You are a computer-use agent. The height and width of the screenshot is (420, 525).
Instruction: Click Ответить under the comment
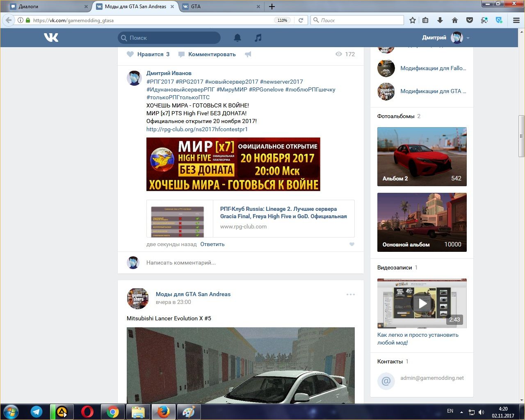(x=212, y=244)
